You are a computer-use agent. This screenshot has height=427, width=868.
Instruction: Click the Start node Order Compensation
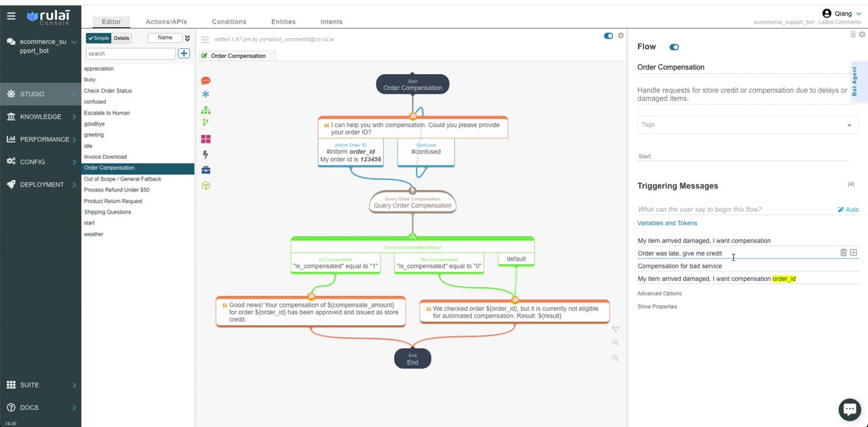(412, 85)
